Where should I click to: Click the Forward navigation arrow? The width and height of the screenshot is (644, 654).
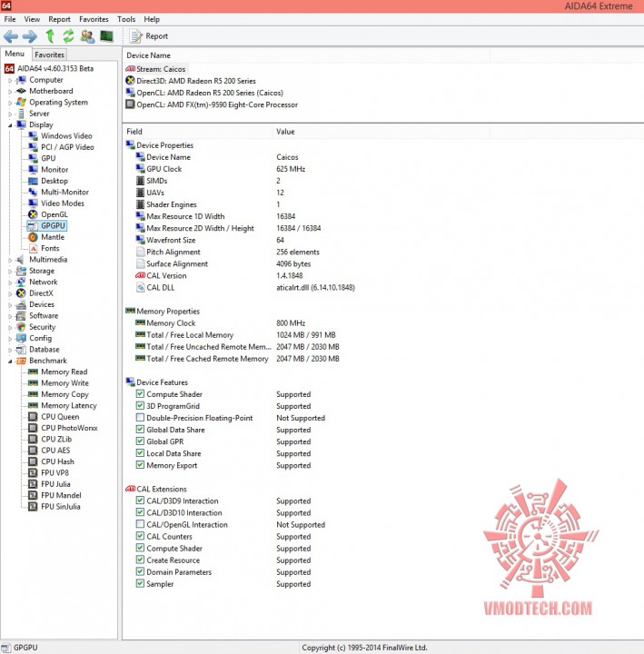pyautogui.click(x=30, y=36)
